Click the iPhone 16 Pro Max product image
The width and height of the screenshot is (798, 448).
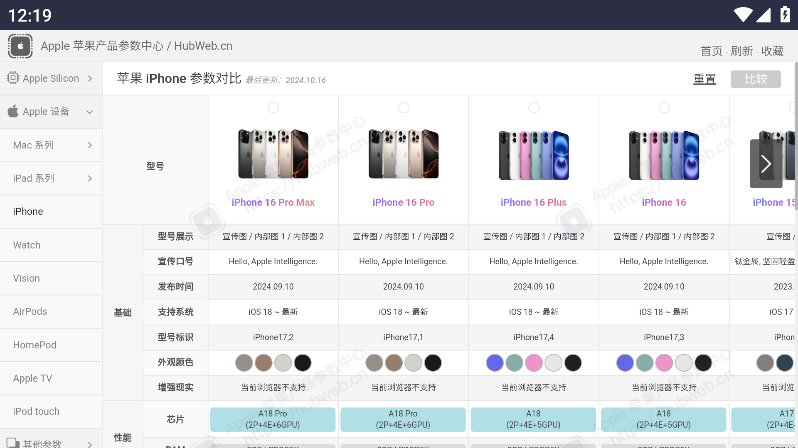pyautogui.click(x=273, y=154)
